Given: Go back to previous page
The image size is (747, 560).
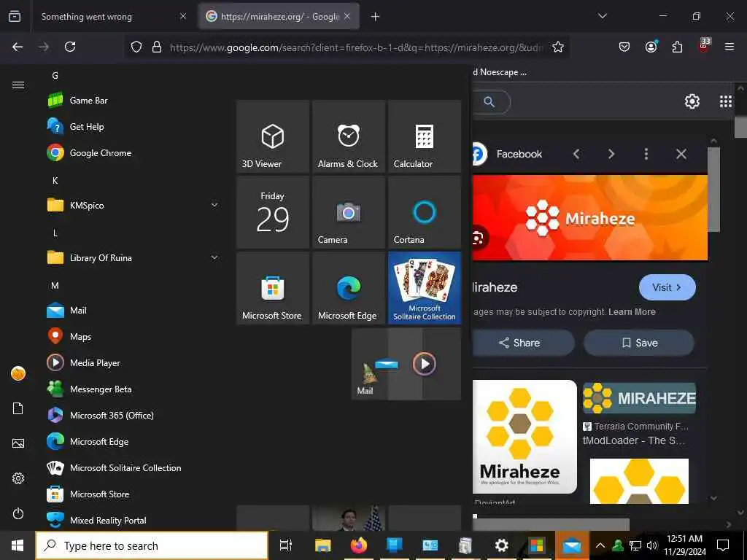Looking at the screenshot, I should pyautogui.click(x=18, y=47).
